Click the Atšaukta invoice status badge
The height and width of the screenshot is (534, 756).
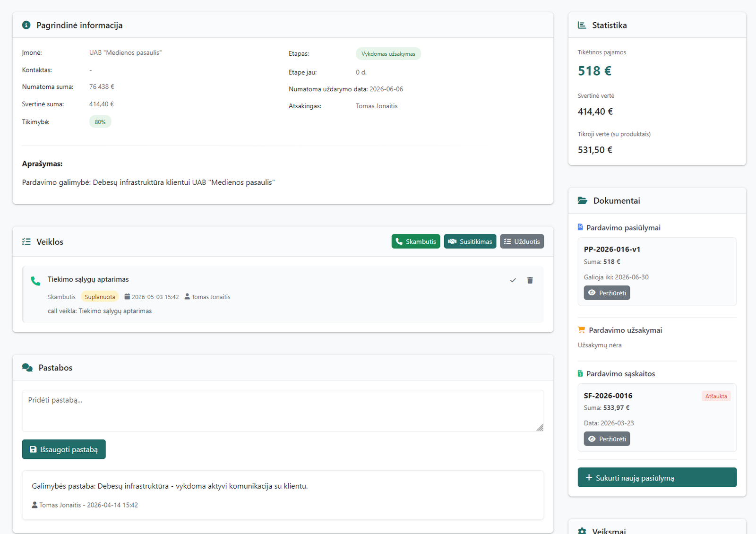tap(716, 396)
